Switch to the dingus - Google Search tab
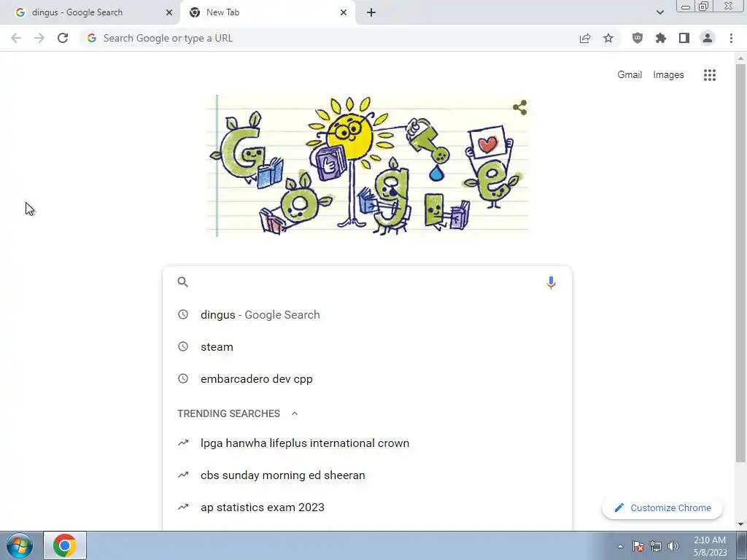Screen dimensions: 747x560 [x=90, y=12]
